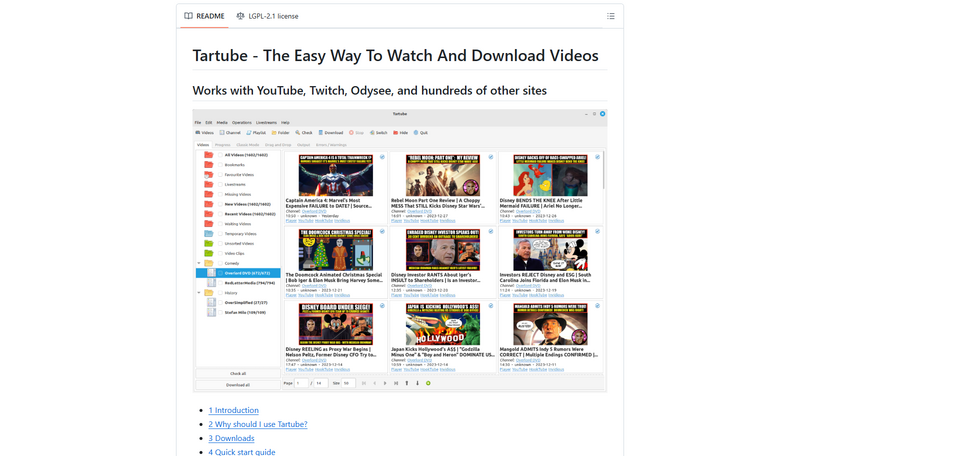This screenshot has height=456, width=960.
Task: Switch to the Drag and Drop tab
Action: coord(279,145)
